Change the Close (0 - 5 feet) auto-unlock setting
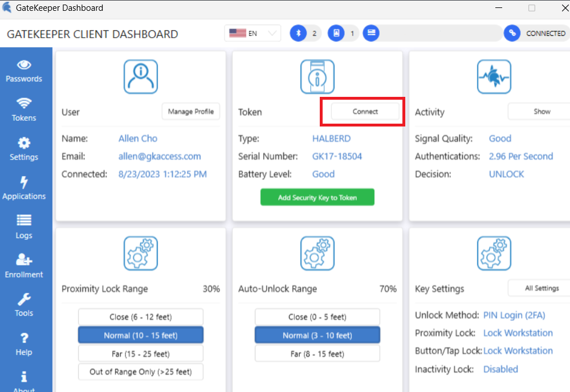Image resolution: width=570 pixels, height=392 pixels. pos(317,316)
